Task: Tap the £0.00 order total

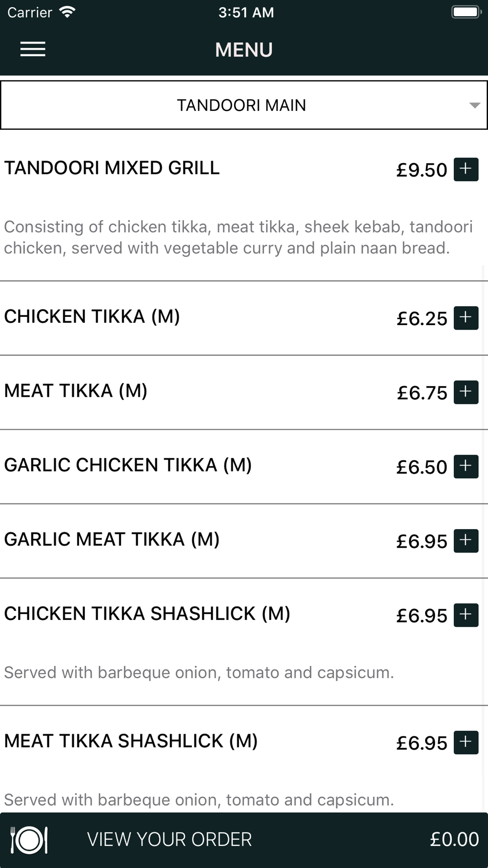Action: 454,840
